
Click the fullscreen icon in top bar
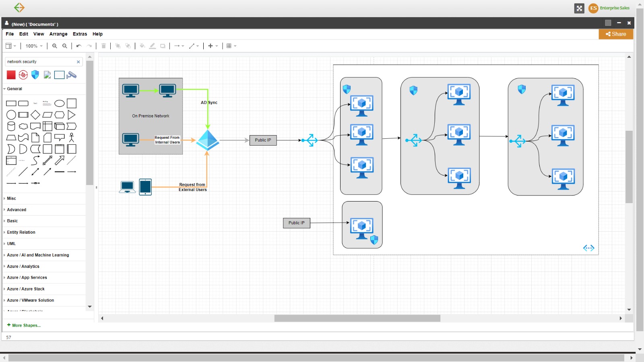click(579, 8)
